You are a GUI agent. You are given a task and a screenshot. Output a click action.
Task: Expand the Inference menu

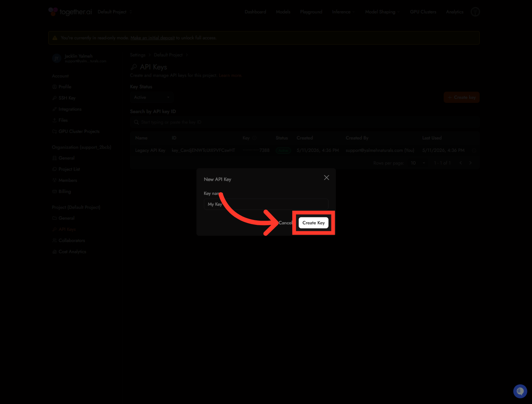[343, 12]
